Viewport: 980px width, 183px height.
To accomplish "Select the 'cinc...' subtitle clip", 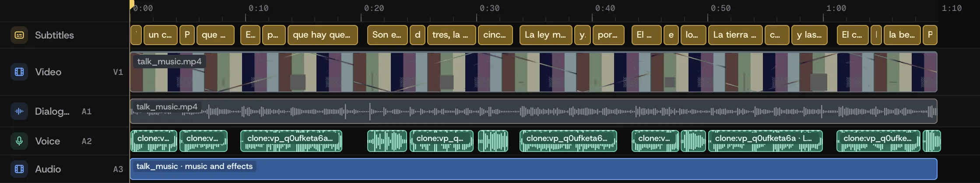I will click(x=495, y=35).
